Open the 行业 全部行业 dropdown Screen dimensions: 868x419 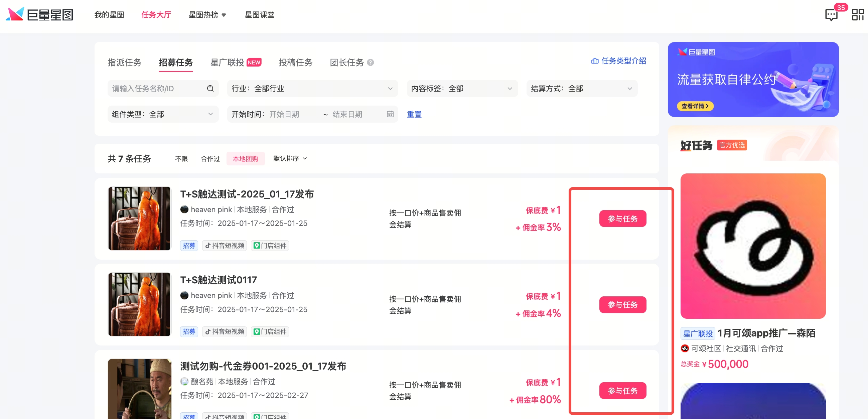point(312,88)
